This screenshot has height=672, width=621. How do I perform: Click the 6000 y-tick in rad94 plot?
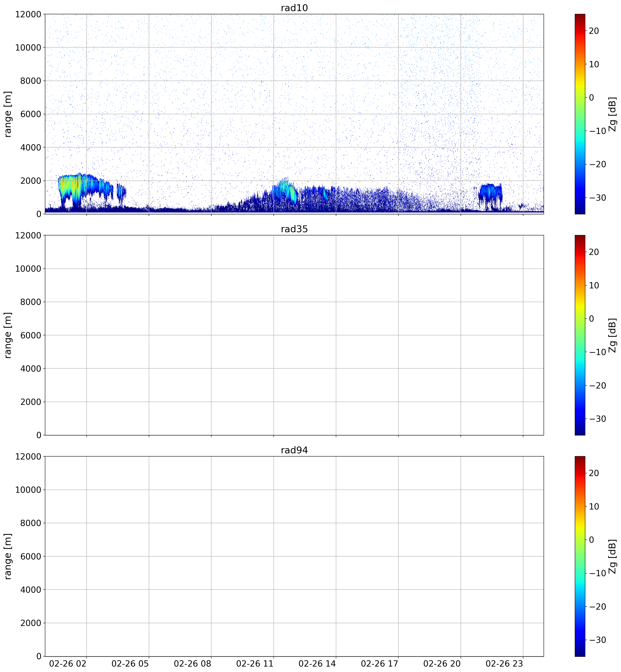(x=31, y=556)
